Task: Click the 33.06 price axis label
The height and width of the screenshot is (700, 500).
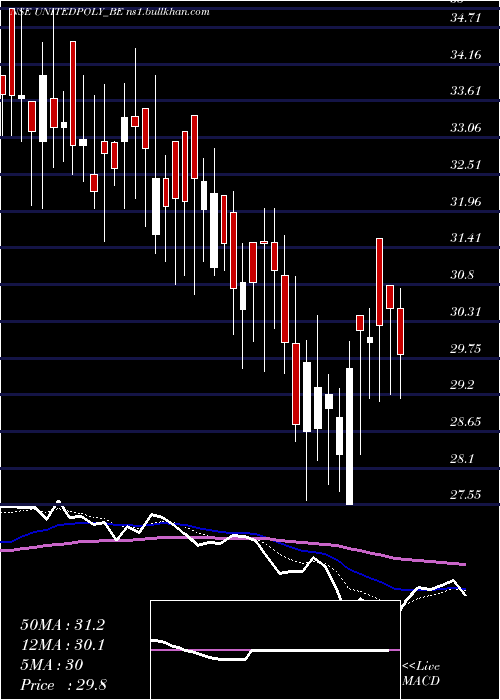Action: [x=465, y=129]
